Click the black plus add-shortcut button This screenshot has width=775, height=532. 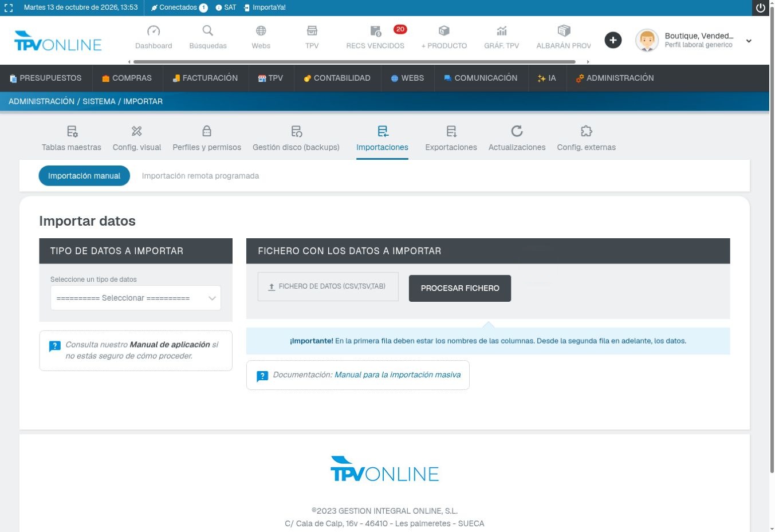[x=613, y=40]
